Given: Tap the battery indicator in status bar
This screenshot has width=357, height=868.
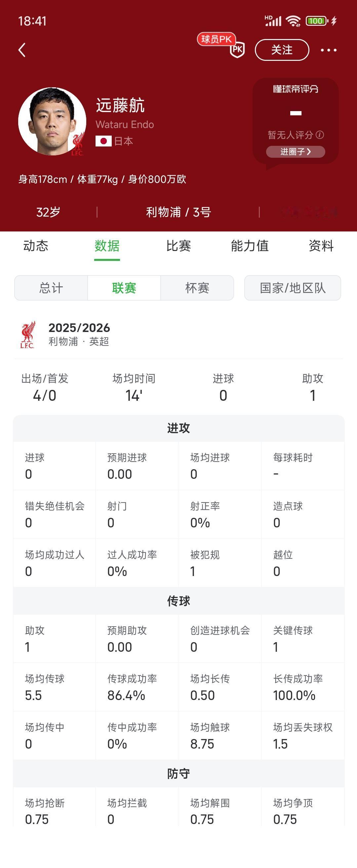Looking at the screenshot, I should click(x=317, y=21).
